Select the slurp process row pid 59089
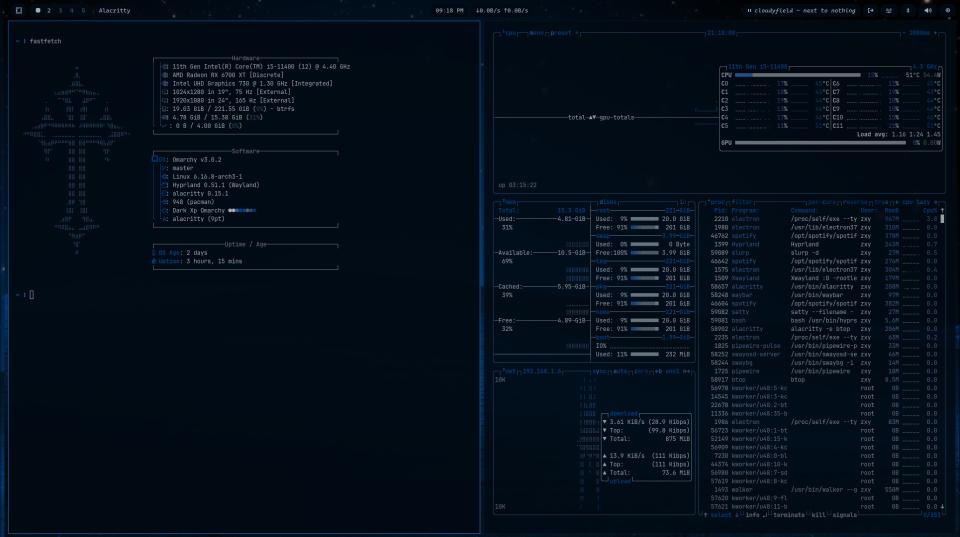Image resolution: width=960 pixels, height=537 pixels. click(x=823, y=253)
